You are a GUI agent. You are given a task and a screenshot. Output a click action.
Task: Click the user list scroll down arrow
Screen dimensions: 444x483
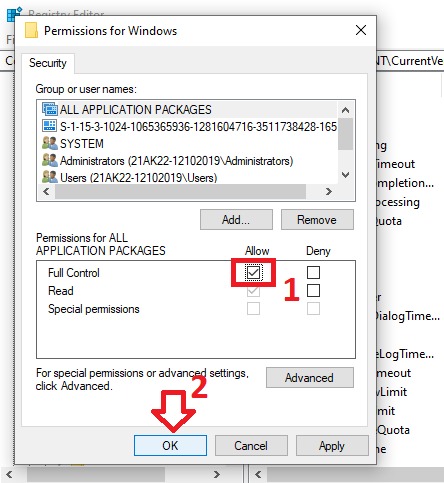346,175
